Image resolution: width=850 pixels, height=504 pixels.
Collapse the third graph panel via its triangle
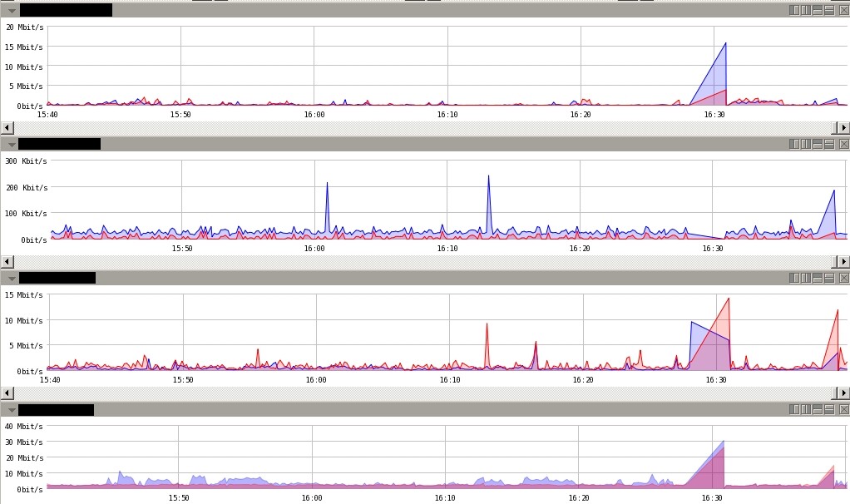click(12, 278)
